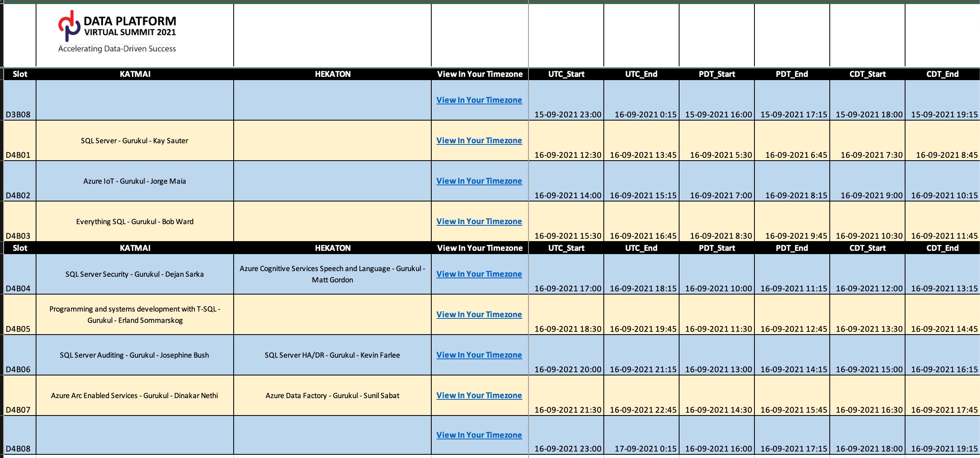
Task: Click the first PDT_Start column header
Action: coord(717,74)
